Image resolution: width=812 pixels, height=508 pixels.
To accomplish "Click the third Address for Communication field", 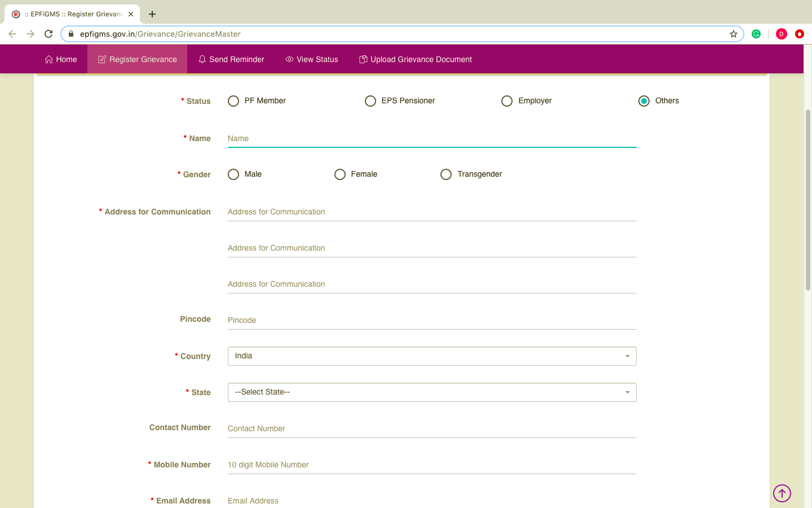I will click(432, 284).
